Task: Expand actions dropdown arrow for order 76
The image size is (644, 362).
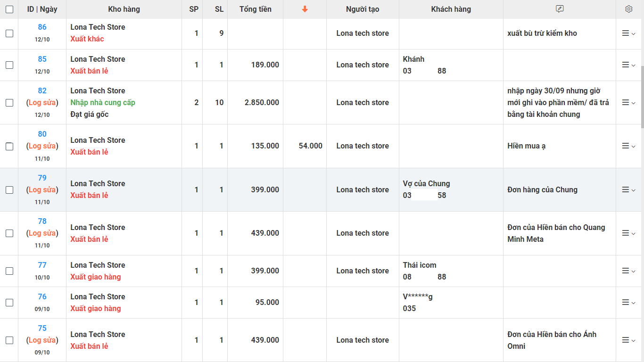Action: pyautogui.click(x=634, y=303)
